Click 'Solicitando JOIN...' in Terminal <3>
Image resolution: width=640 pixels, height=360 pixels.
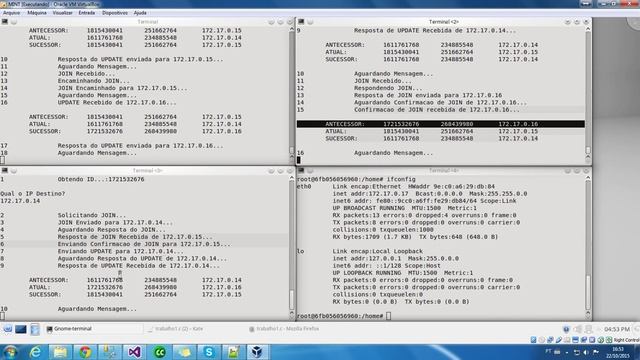92,215
